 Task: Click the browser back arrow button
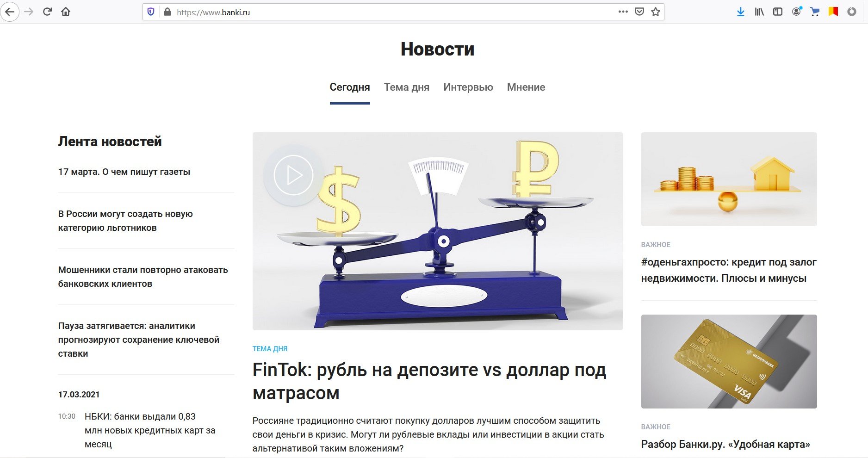(10, 12)
